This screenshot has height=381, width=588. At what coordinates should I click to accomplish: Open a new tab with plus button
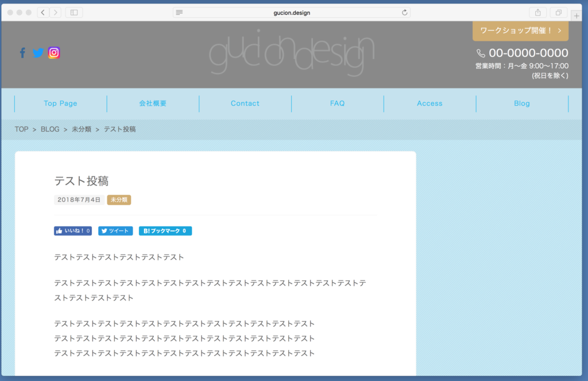577,16
